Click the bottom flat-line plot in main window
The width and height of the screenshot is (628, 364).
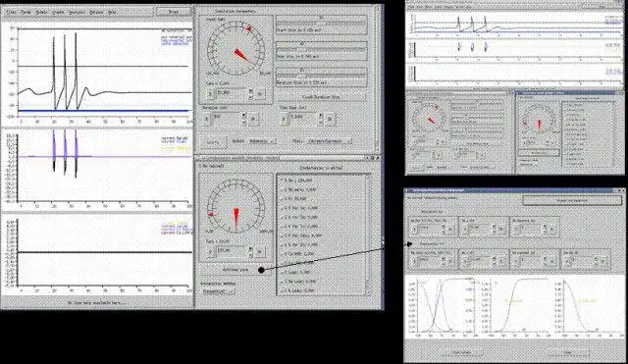pyautogui.click(x=103, y=252)
